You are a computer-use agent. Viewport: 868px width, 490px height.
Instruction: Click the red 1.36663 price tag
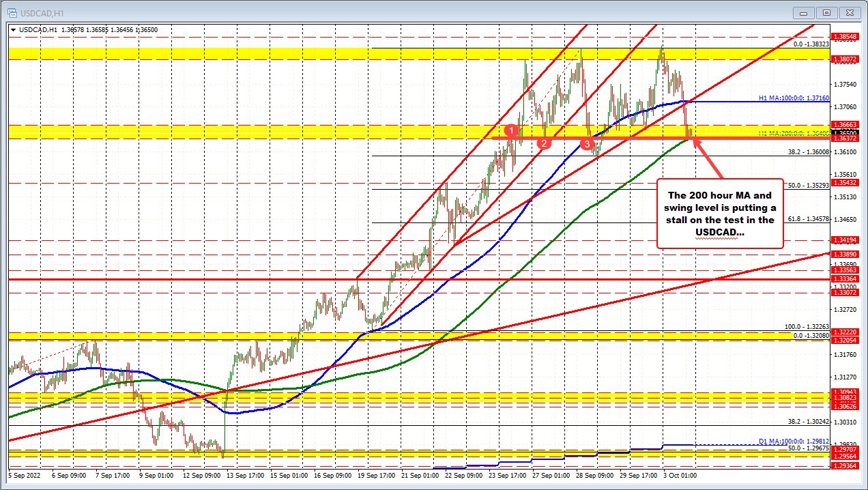(845, 125)
